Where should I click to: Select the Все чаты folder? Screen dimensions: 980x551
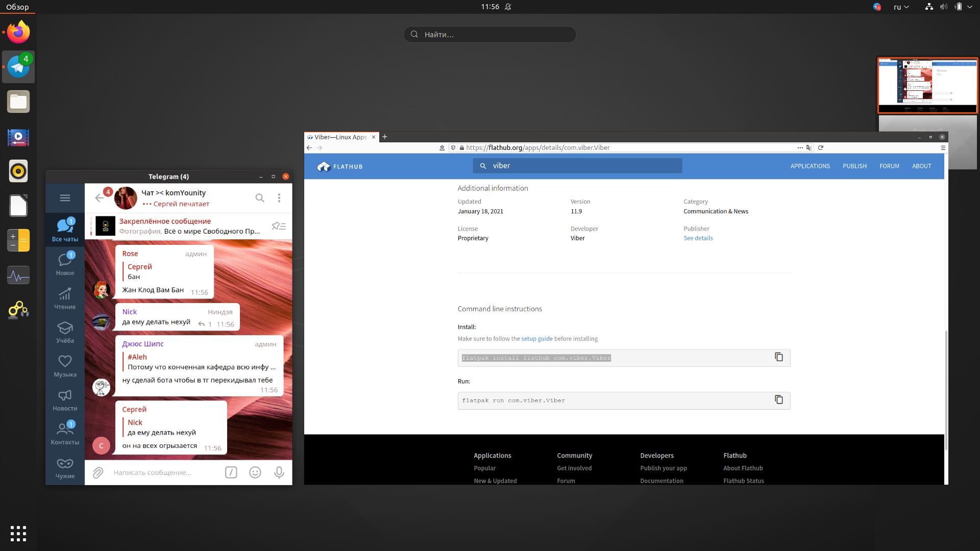(x=65, y=230)
